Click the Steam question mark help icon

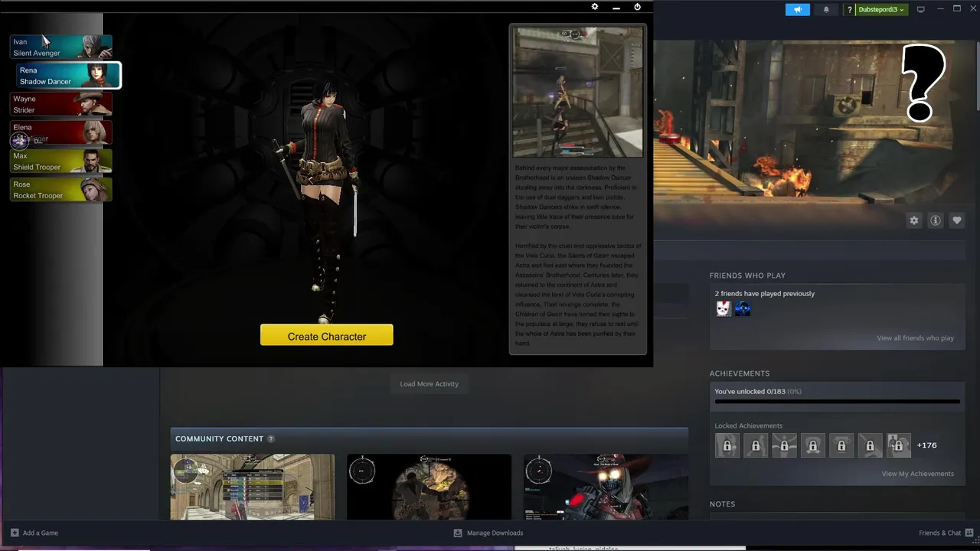point(849,10)
